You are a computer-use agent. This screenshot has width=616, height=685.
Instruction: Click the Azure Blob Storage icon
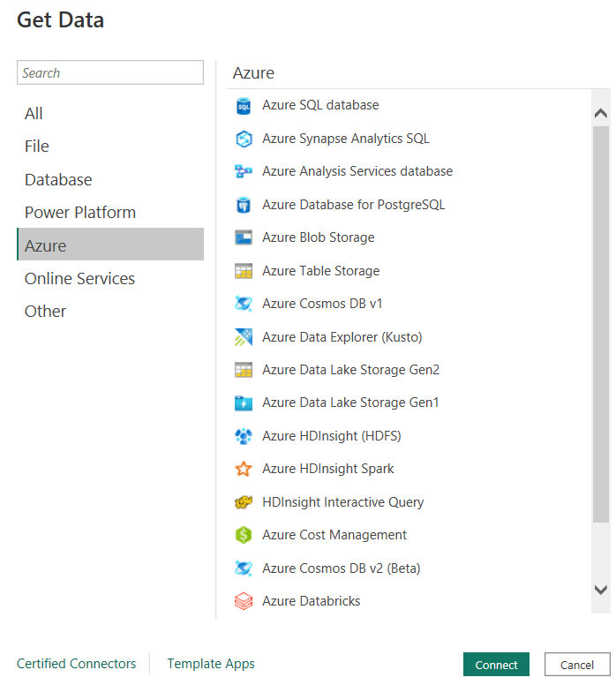[244, 237]
